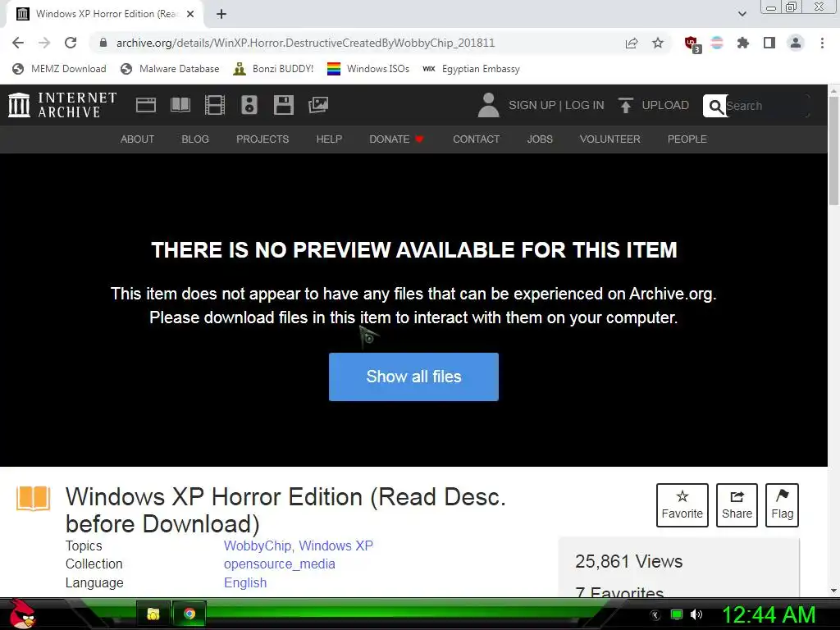Image resolution: width=840 pixels, height=630 pixels.
Task: Open the Chrome three-dot menu
Action: coord(822,43)
